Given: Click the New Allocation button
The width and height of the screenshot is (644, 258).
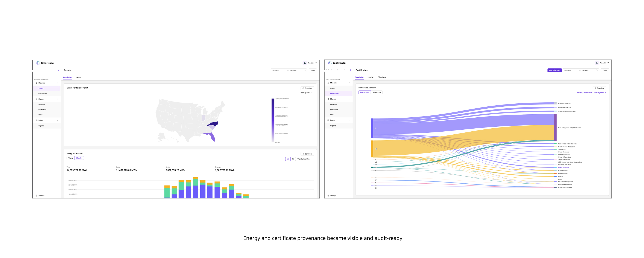Looking at the screenshot, I should [554, 70].
